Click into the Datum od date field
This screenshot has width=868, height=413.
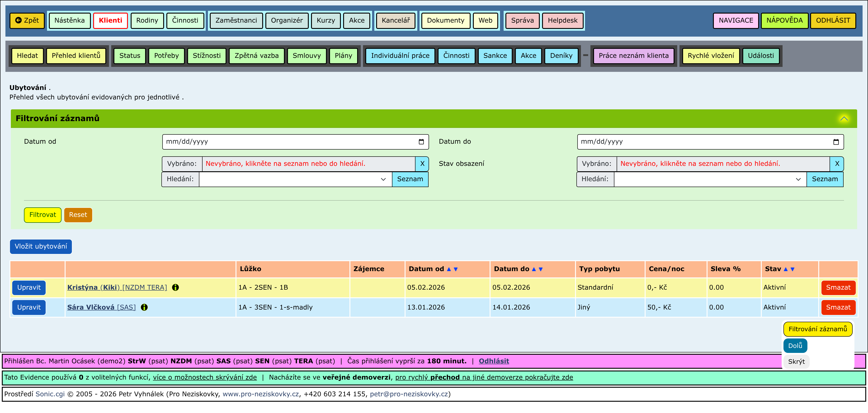tap(295, 142)
